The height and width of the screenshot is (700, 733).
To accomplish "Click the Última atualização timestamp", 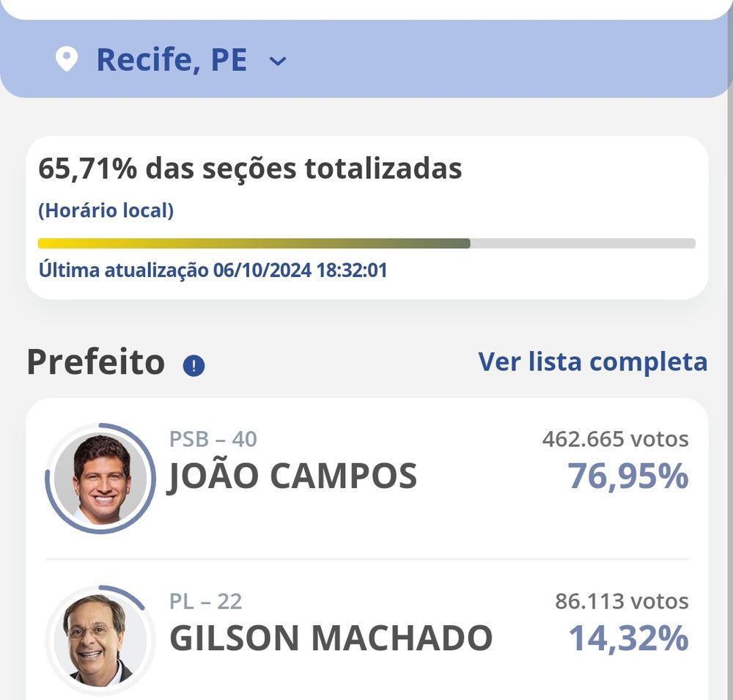I will click(x=213, y=270).
